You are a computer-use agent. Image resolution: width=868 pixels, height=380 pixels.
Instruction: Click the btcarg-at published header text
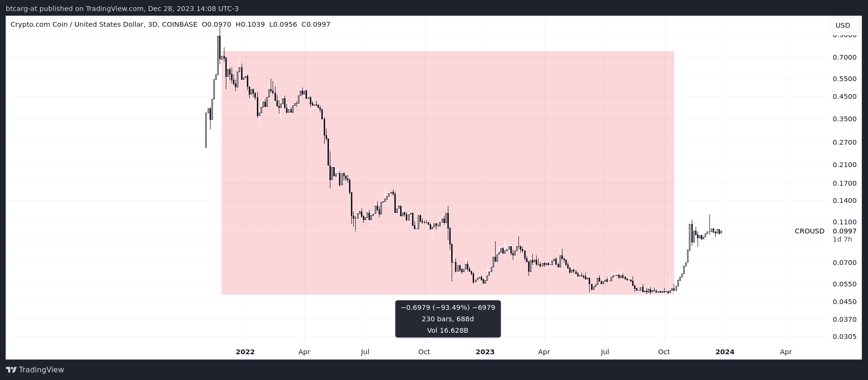(x=122, y=9)
